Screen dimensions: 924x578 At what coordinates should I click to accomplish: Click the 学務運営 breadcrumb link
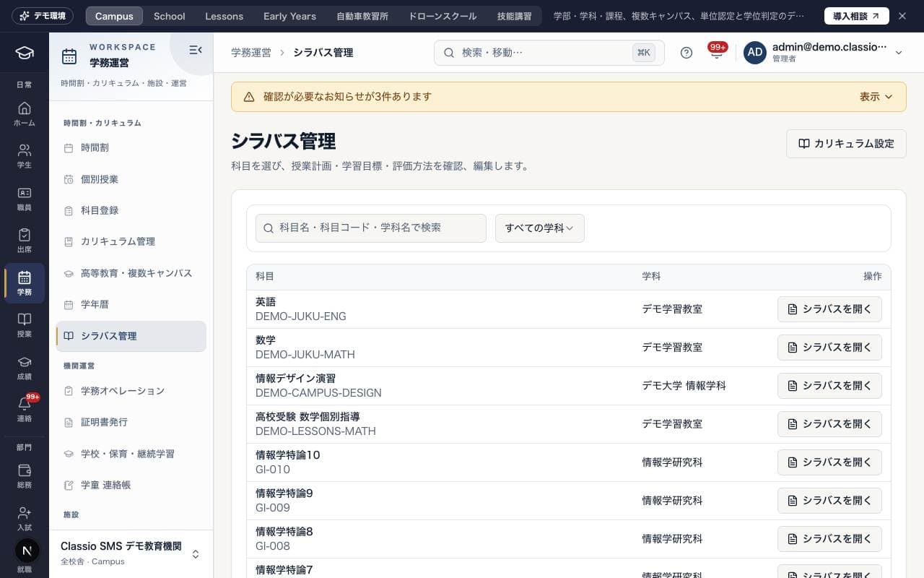coord(251,53)
